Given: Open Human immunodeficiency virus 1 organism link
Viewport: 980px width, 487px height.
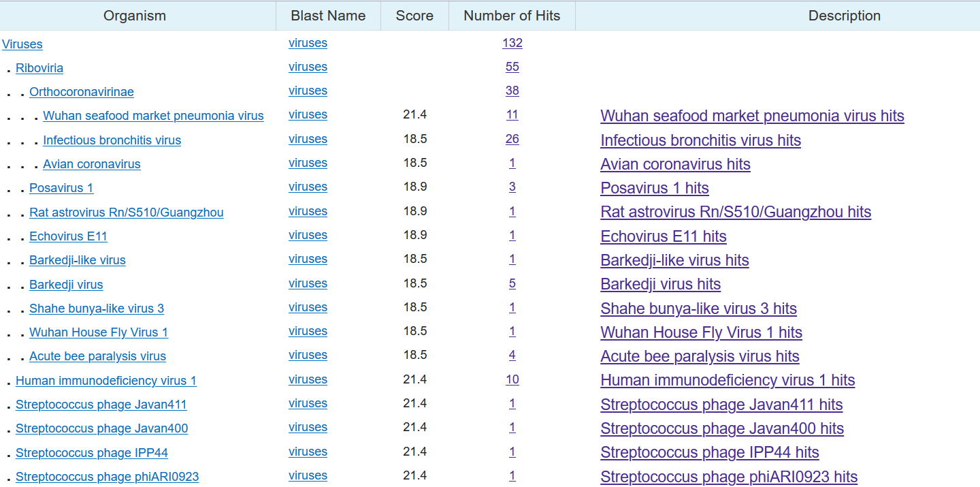Looking at the screenshot, I should [x=106, y=381].
